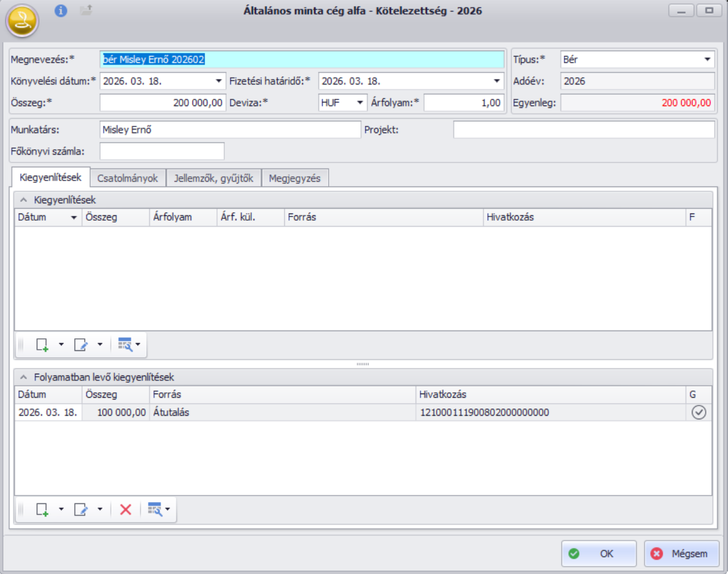Screen dimensions: 728x574
Task: Add new entry in Kiegyenlítések toolbar
Action: tap(42, 344)
